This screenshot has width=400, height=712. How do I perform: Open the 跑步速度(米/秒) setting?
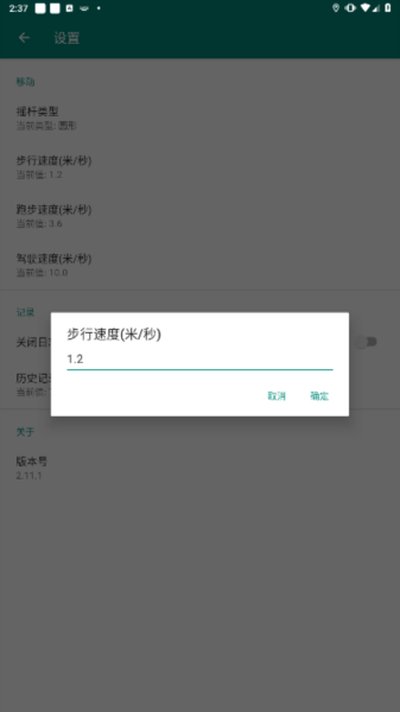tap(200, 216)
